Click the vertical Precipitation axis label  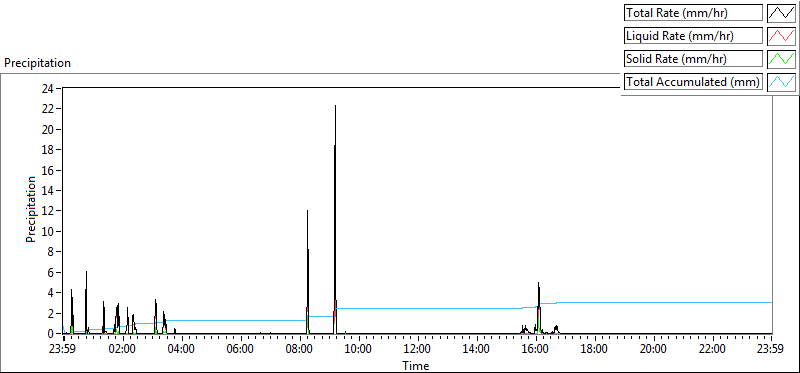click(x=31, y=209)
